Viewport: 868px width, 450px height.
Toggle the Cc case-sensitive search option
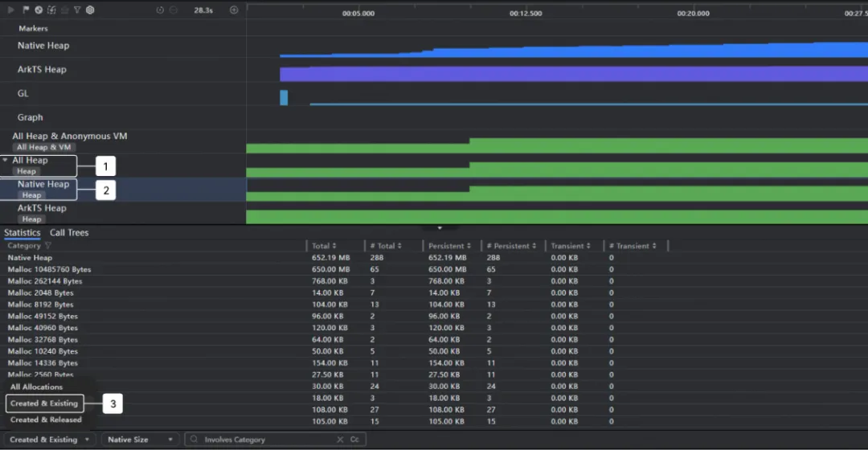tap(354, 440)
